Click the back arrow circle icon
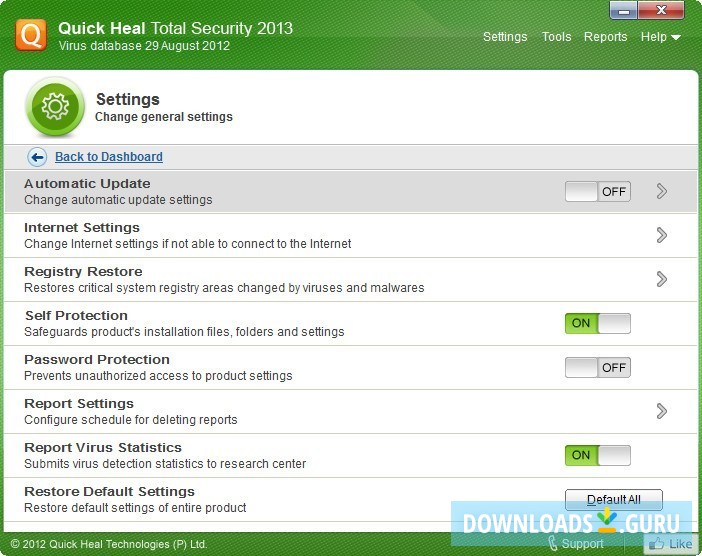 (x=37, y=157)
